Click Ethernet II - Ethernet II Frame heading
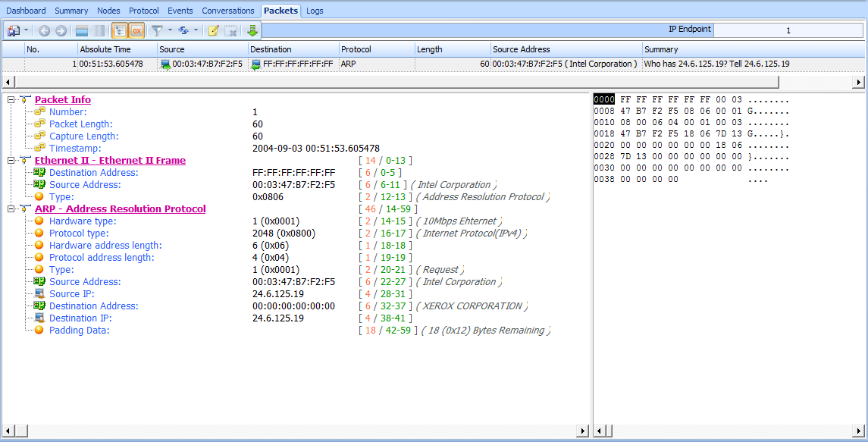This screenshot has height=442, width=868. tap(110, 161)
